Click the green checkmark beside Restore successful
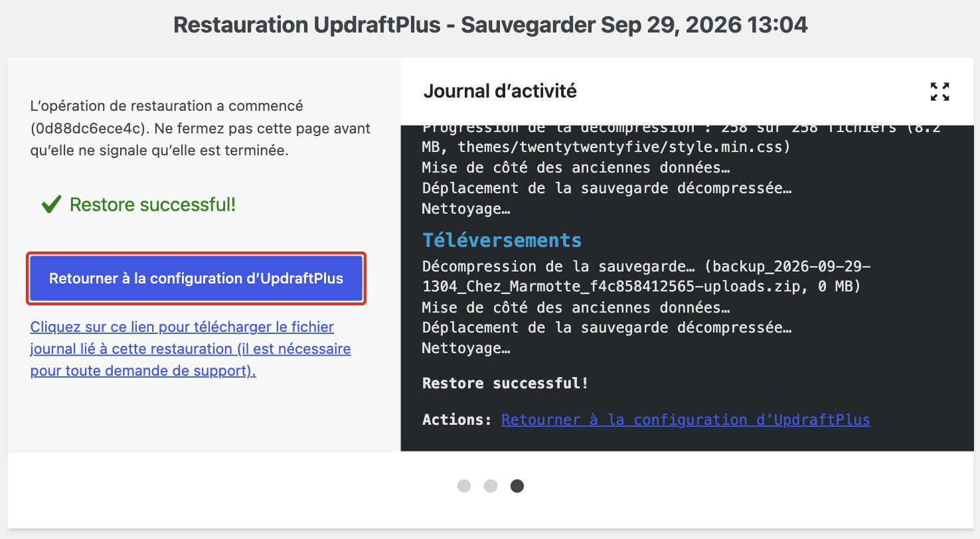This screenshot has width=980, height=539. click(51, 205)
